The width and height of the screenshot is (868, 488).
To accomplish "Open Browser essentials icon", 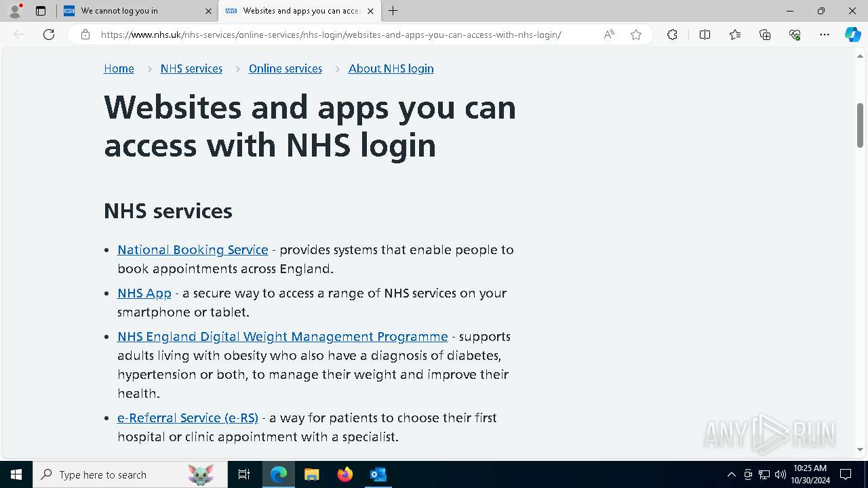I will [795, 35].
